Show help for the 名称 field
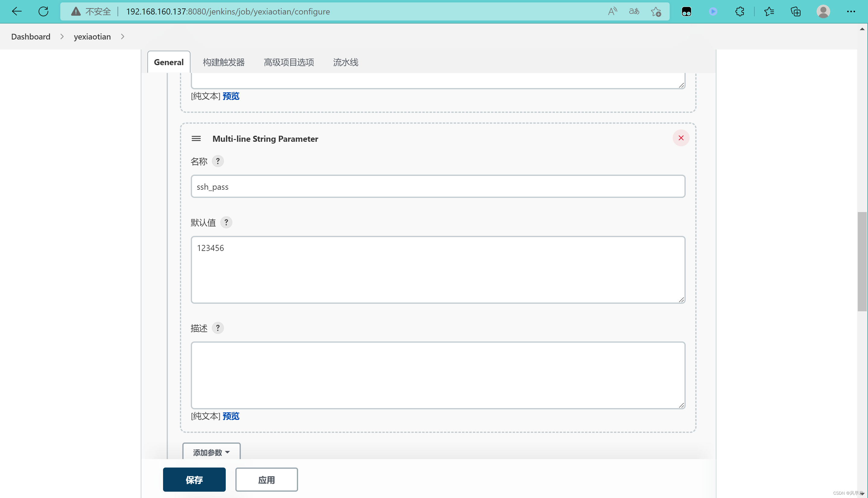Viewport: 868px width, 498px height. pyautogui.click(x=218, y=161)
